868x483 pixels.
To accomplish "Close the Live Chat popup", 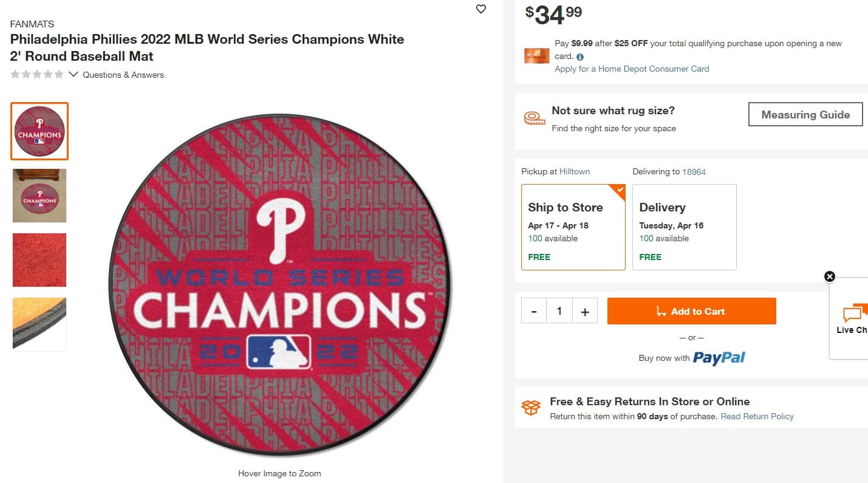I will [830, 276].
